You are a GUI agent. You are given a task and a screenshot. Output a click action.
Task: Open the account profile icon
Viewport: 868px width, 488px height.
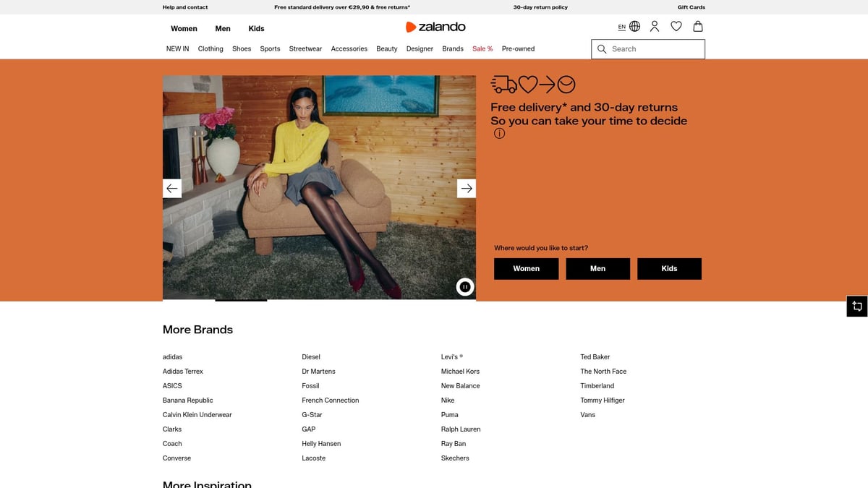(655, 27)
